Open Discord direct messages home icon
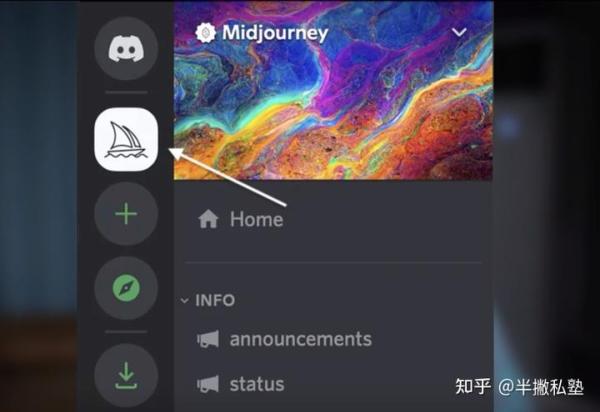The width and height of the screenshot is (600, 412). tap(126, 48)
